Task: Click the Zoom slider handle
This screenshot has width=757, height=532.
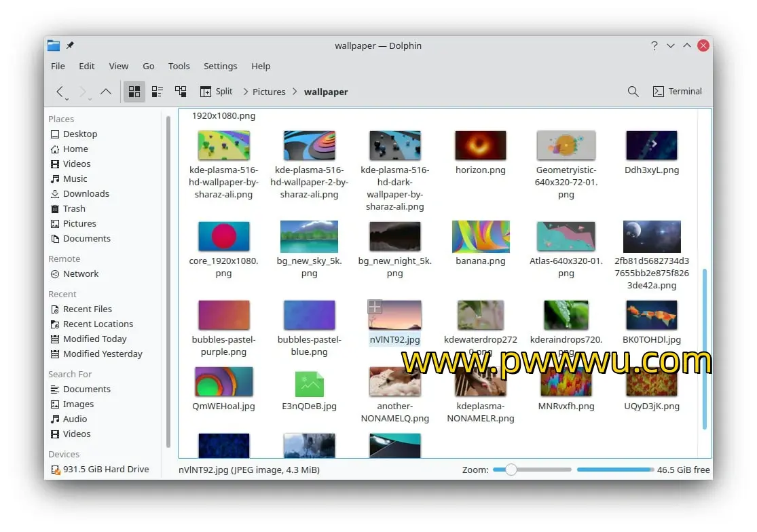Action: 511,470
